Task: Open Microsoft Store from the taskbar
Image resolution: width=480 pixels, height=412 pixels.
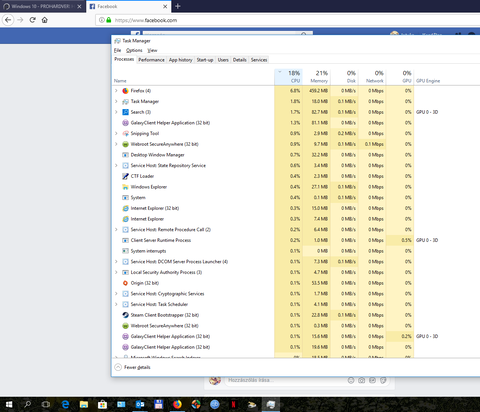Action: (102, 404)
